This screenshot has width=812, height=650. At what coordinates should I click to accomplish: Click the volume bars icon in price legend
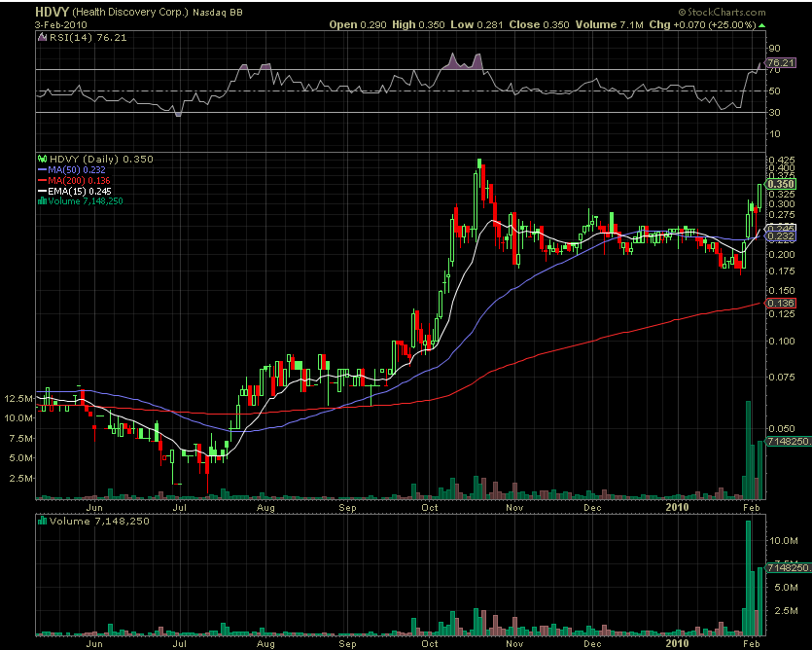point(43,201)
